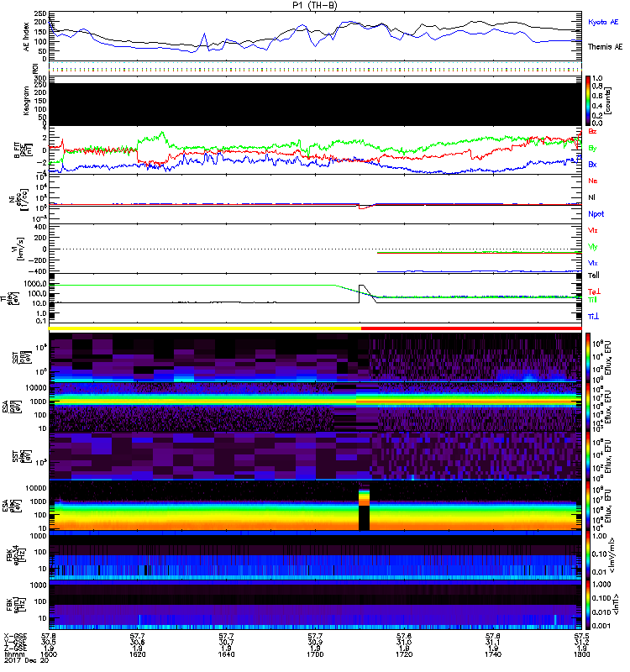630x672 pixels.
Task: Select the red 'Te⊥' temperature legend label
Action: pos(594,291)
